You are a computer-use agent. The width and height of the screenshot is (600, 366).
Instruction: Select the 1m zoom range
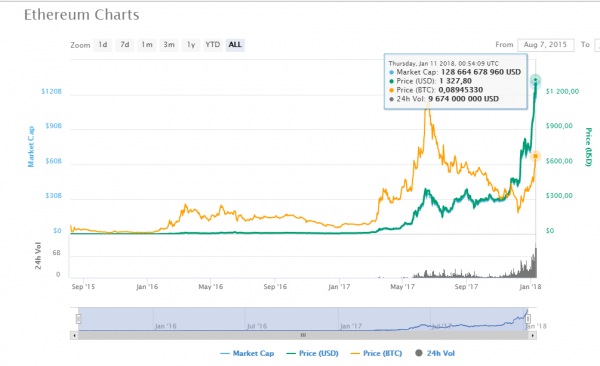tap(147, 45)
